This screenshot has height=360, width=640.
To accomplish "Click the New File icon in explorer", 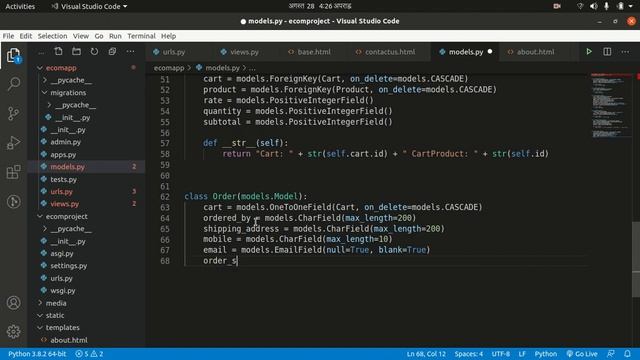I will pyautogui.click(x=58, y=51).
